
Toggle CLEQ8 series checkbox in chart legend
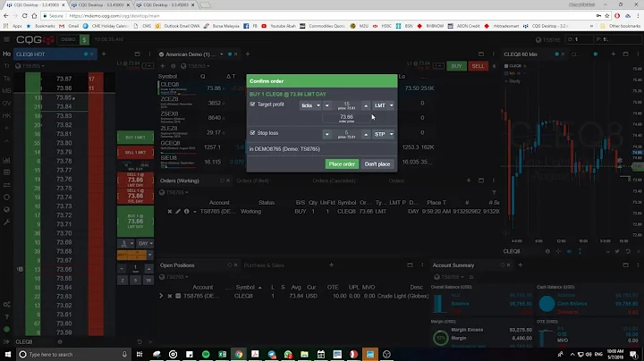pos(506,65)
